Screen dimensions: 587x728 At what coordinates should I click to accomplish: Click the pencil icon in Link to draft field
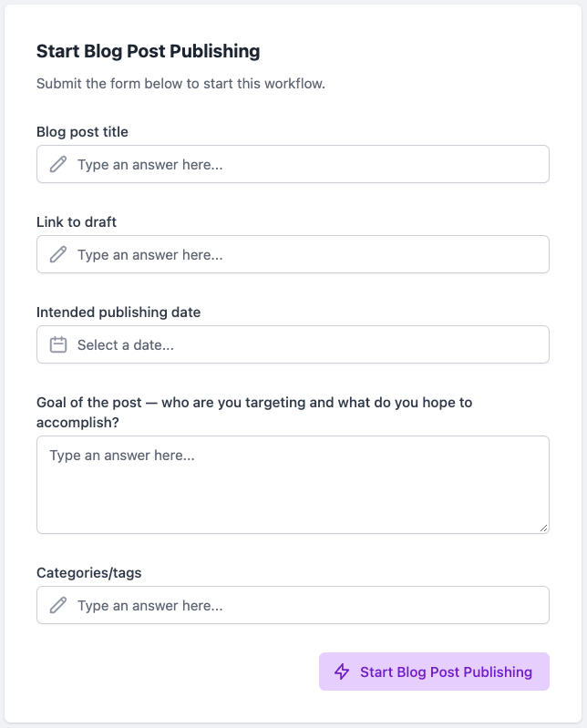tap(58, 254)
